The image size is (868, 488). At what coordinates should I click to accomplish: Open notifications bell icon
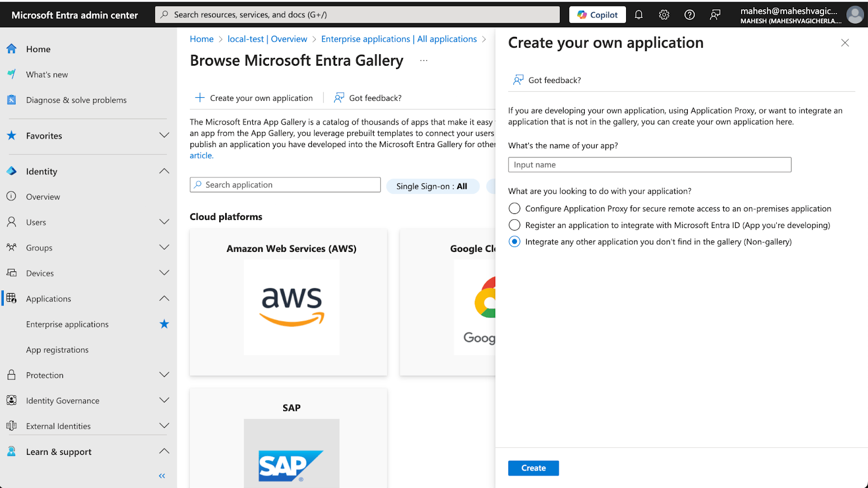(x=639, y=15)
